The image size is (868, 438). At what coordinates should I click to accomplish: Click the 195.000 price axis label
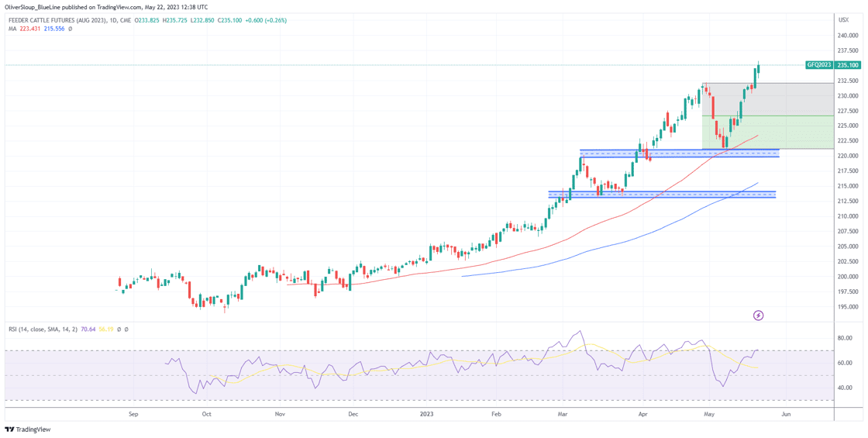coord(848,307)
